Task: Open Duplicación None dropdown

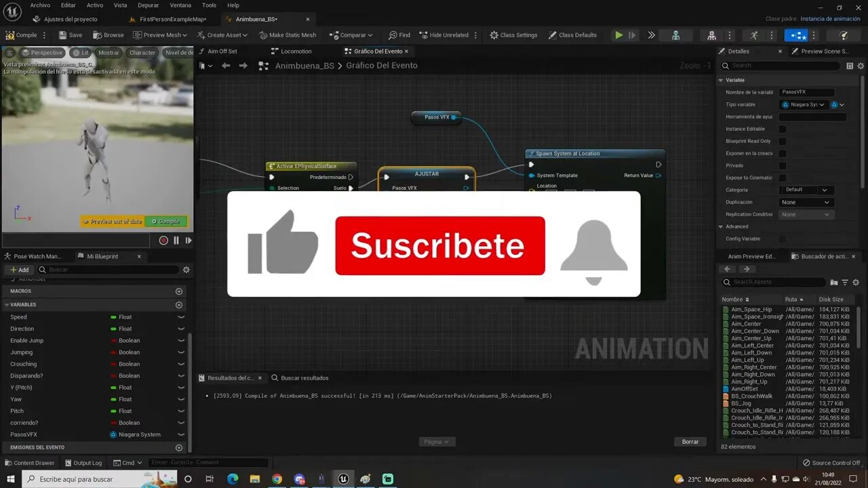Action: pos(806,202)
